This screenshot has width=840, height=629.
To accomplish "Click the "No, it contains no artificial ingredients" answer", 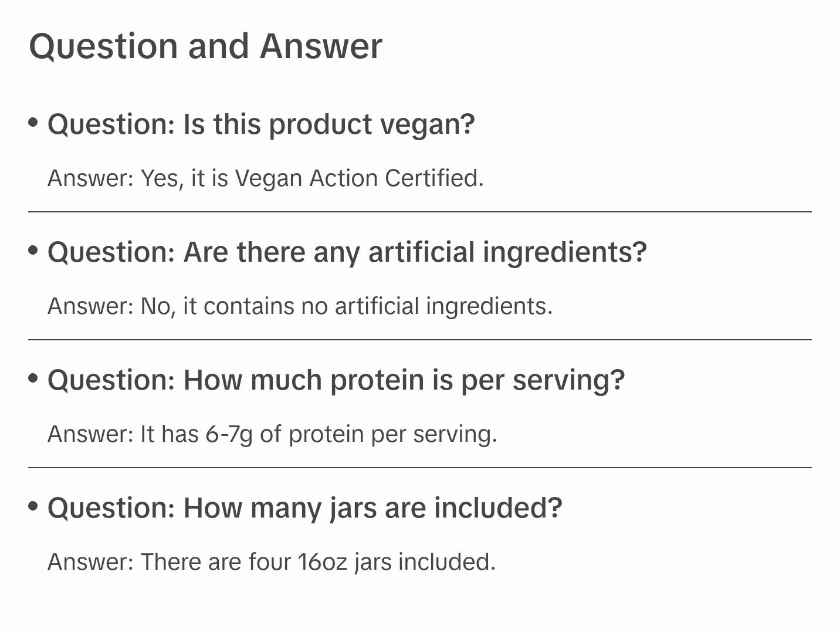I will click(300, 306).
